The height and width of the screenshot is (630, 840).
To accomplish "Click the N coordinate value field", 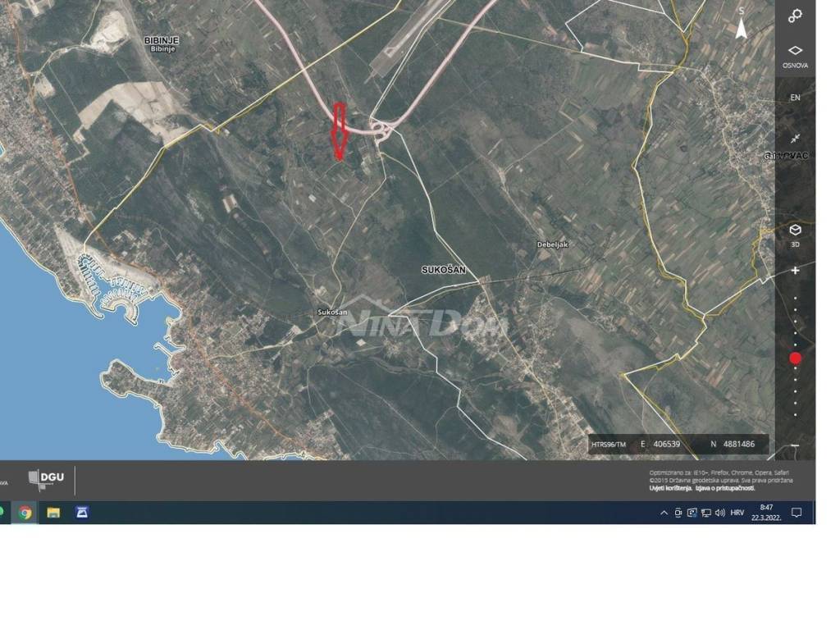I will pos(739,444).
